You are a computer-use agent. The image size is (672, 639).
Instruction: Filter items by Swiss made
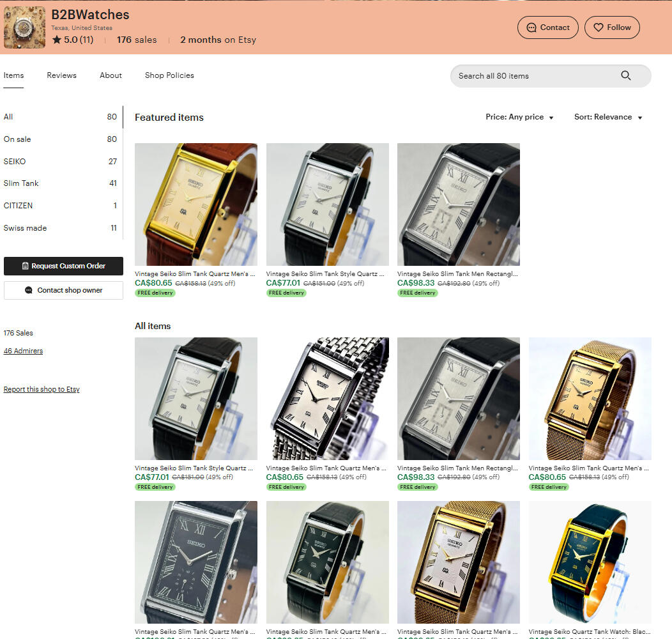[25, 228]
